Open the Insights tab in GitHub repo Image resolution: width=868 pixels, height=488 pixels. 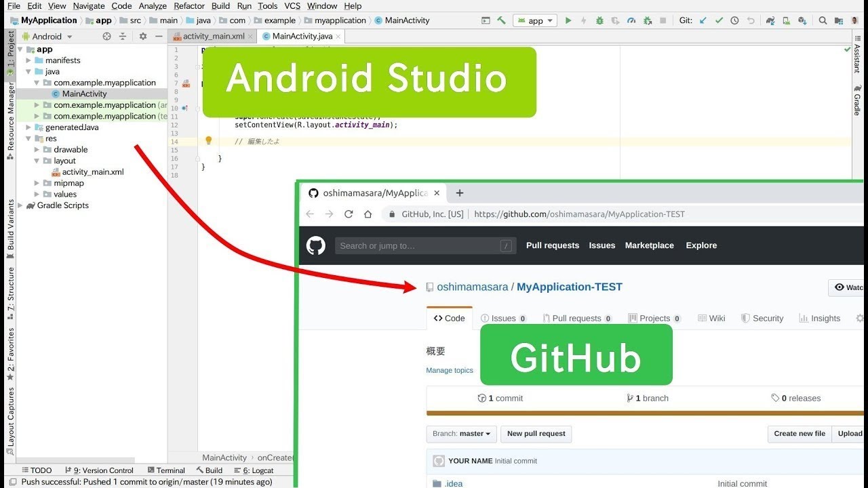click(819, 319)
